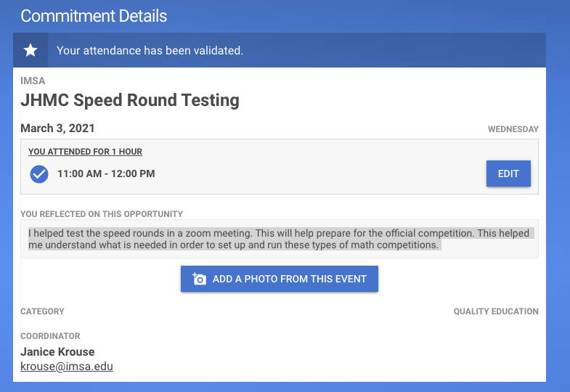Click the blue checkmark attendance icon
The width and height of the screenshot is (570, 392).
click(x=39, y=174)
